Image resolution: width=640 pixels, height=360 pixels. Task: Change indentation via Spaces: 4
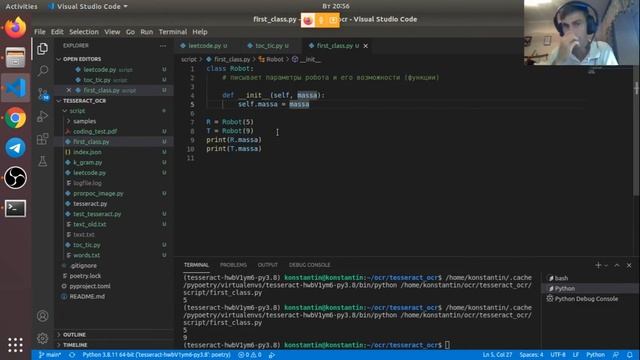[531, 355]
